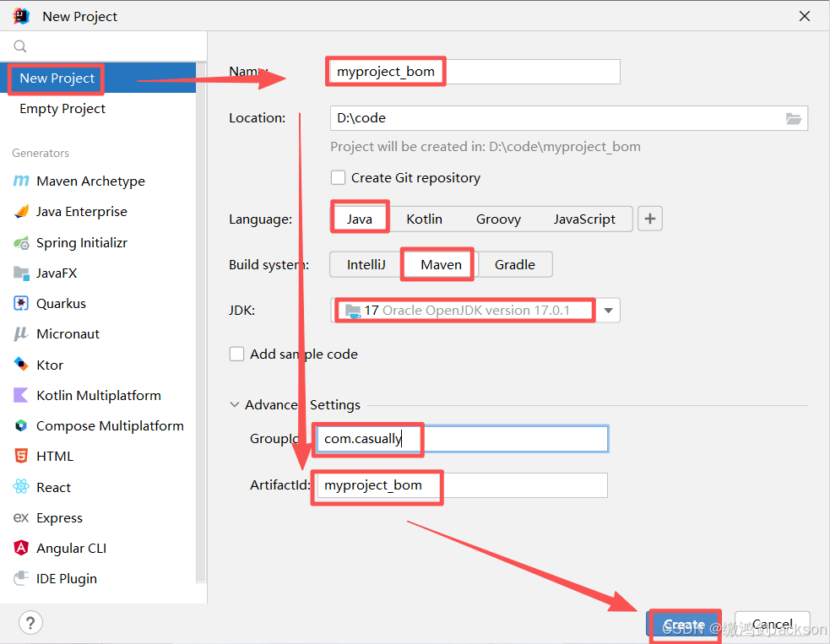This screenshot has height=644, width=830.
Task: Select the Kotlin Multiplatform icon
Action: 20,395
